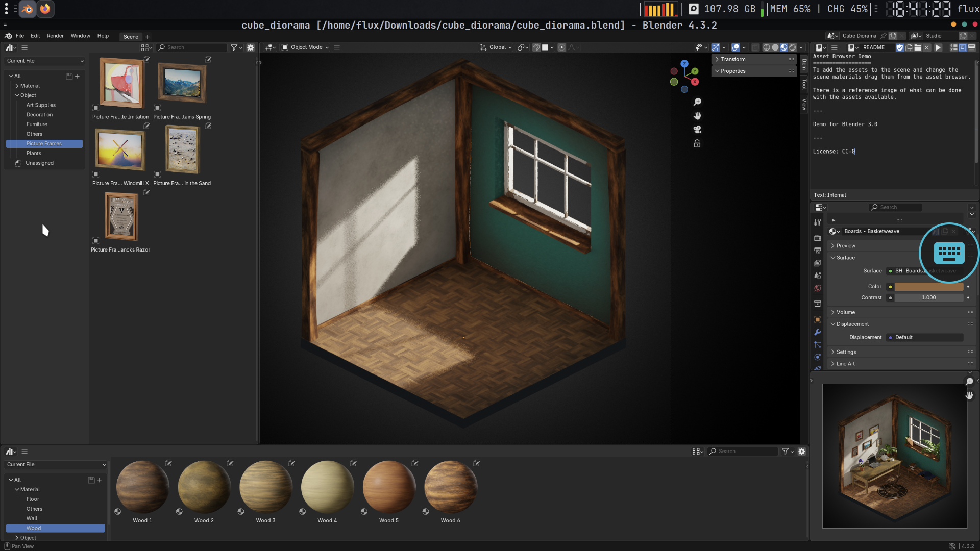Expand the Volume material panel
The width and height of the screenshot is (980, 551).
845,312
